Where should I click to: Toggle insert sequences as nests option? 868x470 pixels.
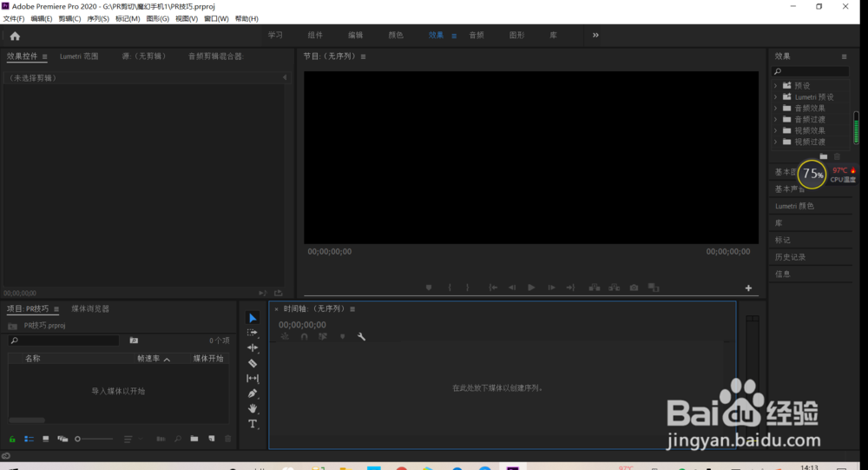[285, 336]
